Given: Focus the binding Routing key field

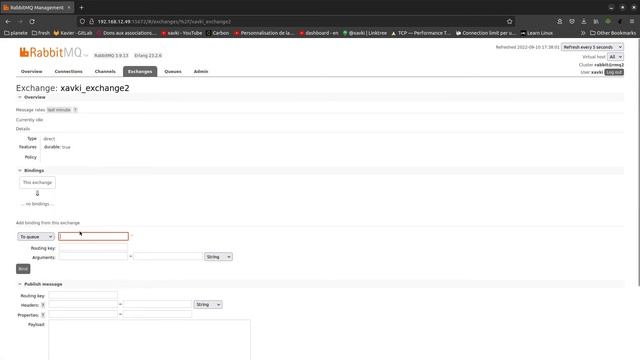Looking at the screenshot, I should [x=93, y=247].
